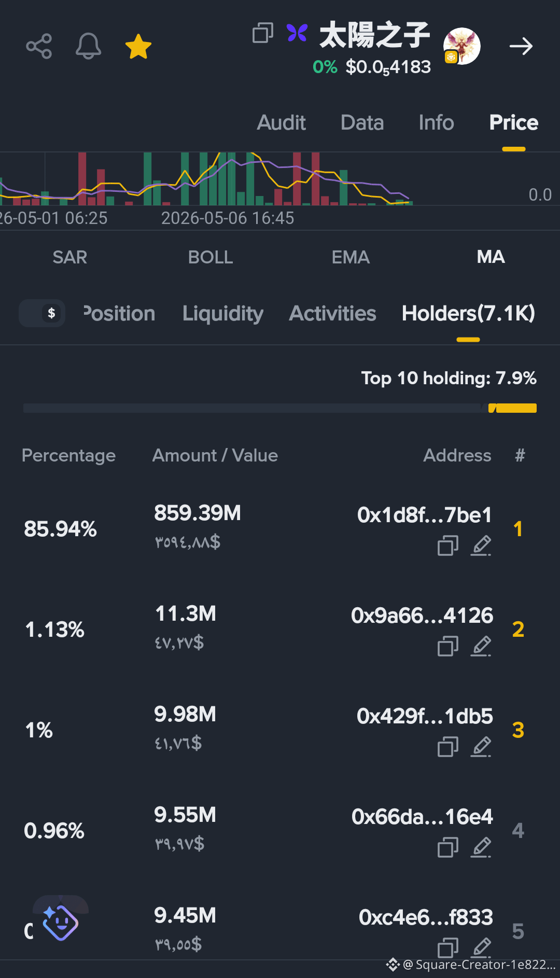View the Activities section
560x978 pixels.
332,314
